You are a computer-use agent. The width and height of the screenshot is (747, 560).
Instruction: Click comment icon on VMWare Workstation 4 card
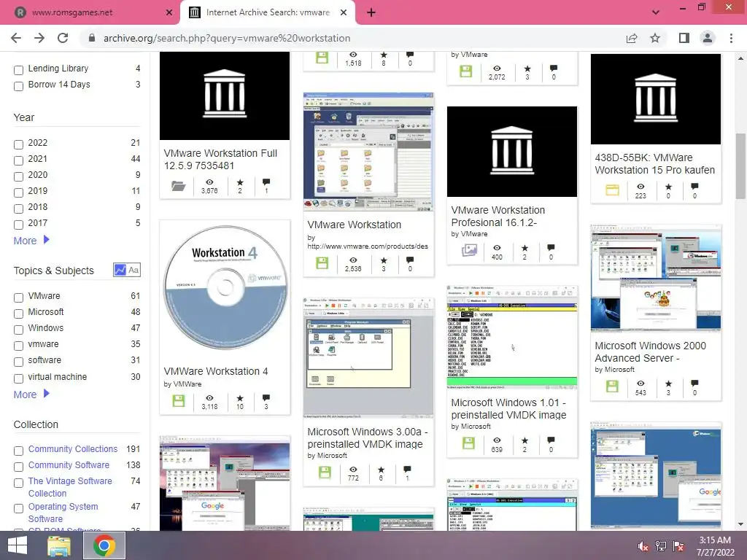tap(266, 397)
